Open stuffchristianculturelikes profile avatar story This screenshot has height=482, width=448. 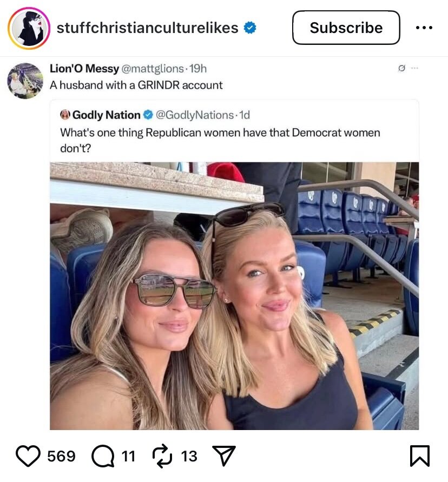click(29, 28)
